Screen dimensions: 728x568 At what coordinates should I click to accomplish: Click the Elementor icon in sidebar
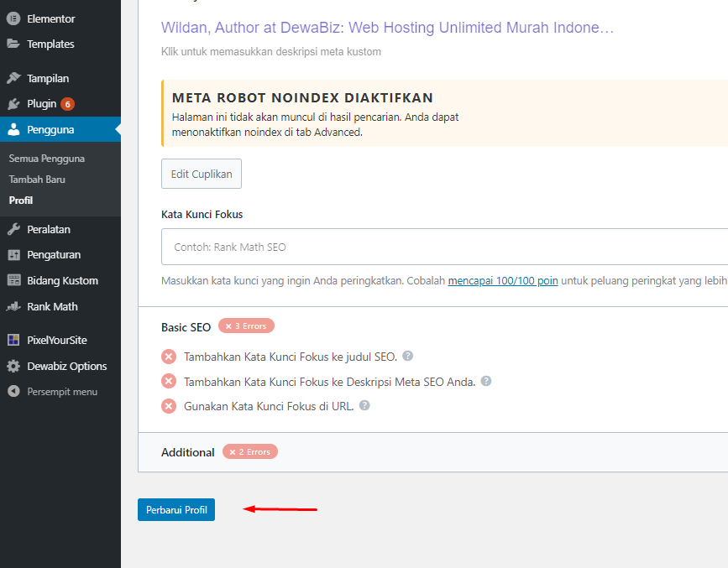[13, 18]
